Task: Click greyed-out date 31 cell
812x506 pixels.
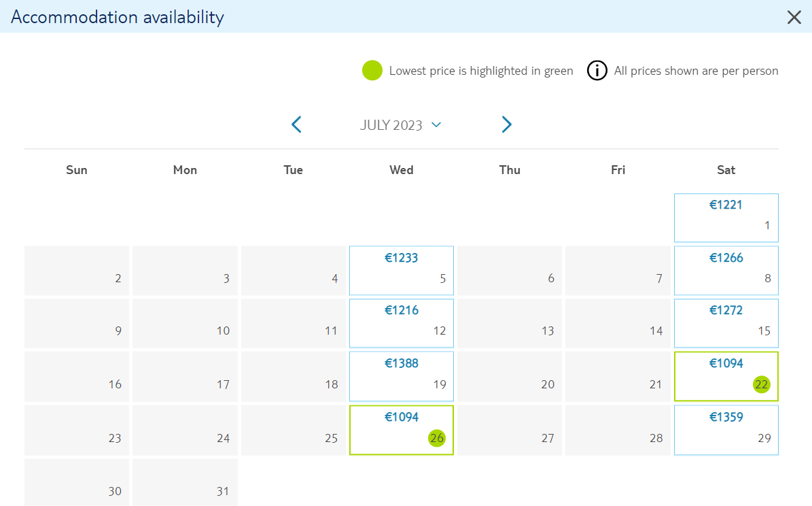Action: click(x=185, y=482)
